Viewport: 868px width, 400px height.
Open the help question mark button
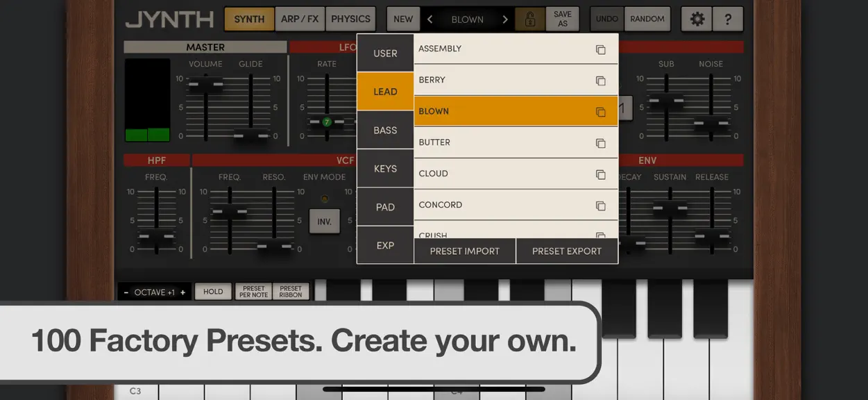[x=728, y=19]
